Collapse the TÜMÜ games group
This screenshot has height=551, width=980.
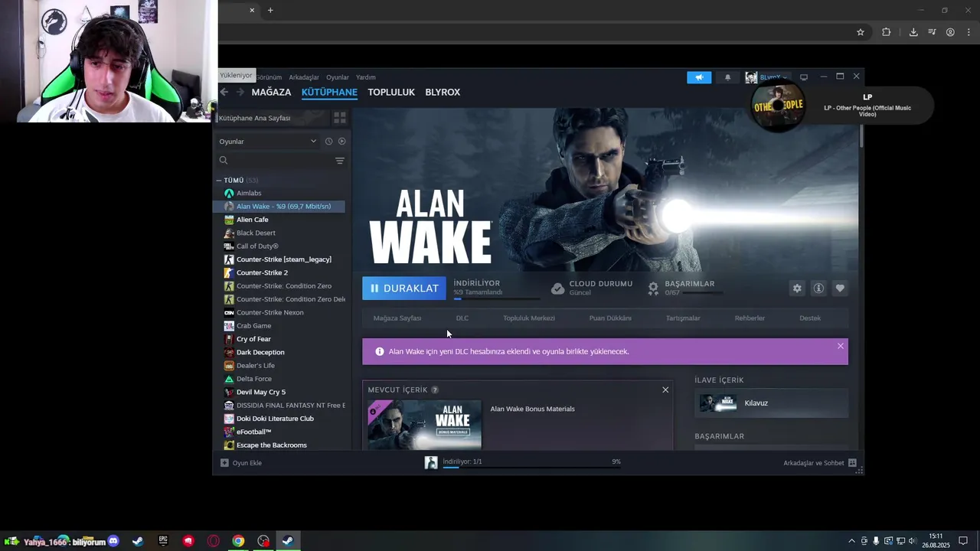point(219,181)
